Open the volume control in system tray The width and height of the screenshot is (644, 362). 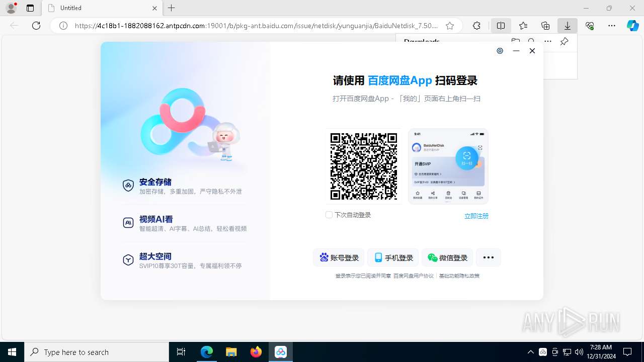(579, 352)
